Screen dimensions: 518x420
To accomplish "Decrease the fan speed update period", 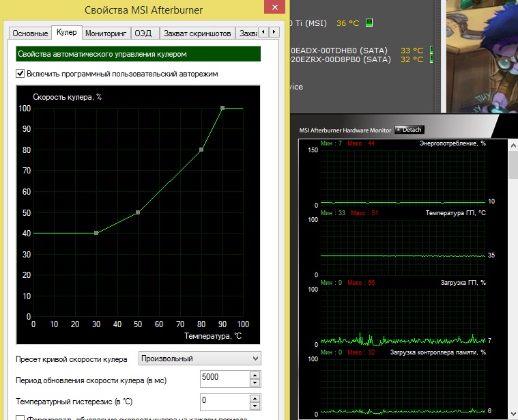I will (x=255, y=383).
